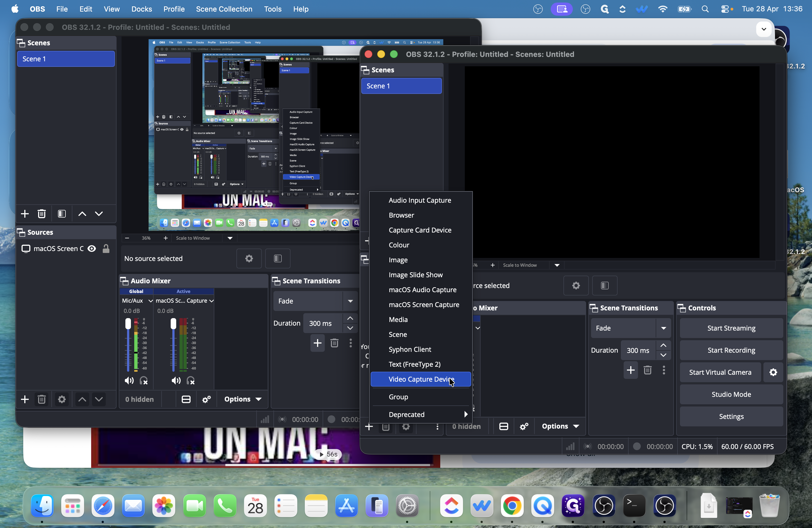Toggle visibility of macOS Screen Capture source
The image size is (812, 528).
click(x=92, y=249)
